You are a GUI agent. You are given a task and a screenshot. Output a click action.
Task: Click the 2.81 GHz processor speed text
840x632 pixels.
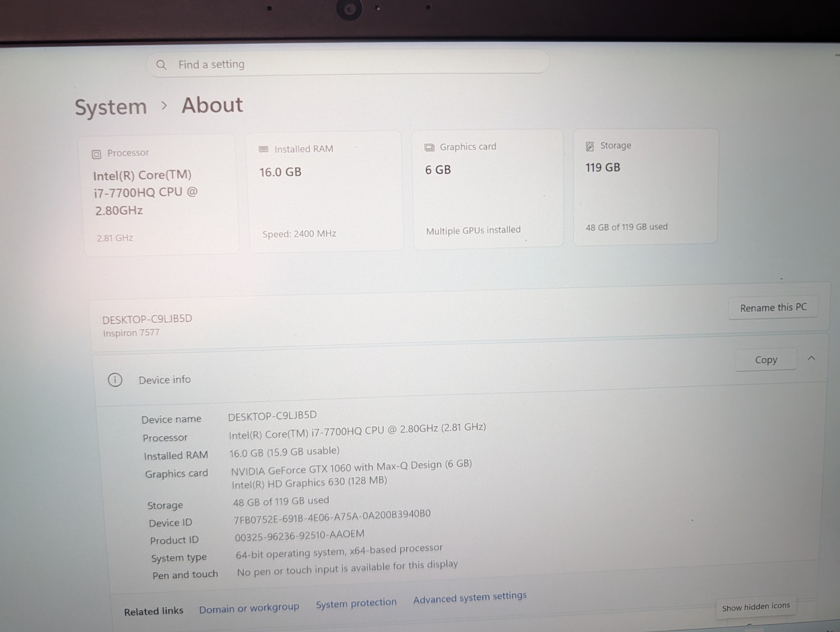tap(115, 238)
